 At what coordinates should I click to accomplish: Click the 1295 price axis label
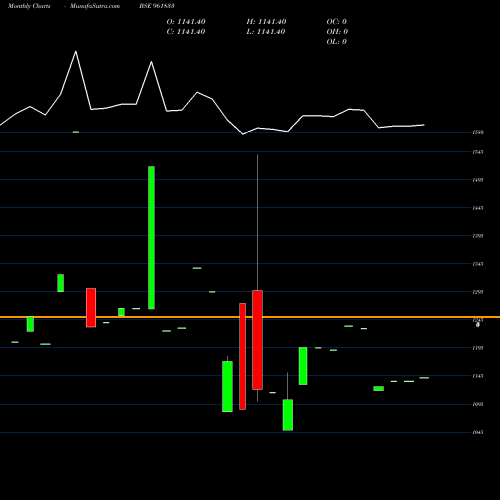(478, 292)
